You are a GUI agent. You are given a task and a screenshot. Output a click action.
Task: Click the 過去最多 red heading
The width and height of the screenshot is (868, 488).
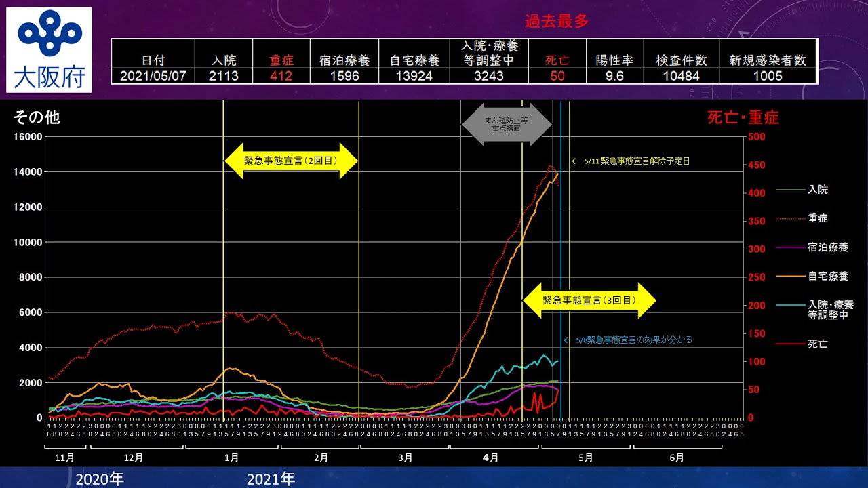(556, 21)
